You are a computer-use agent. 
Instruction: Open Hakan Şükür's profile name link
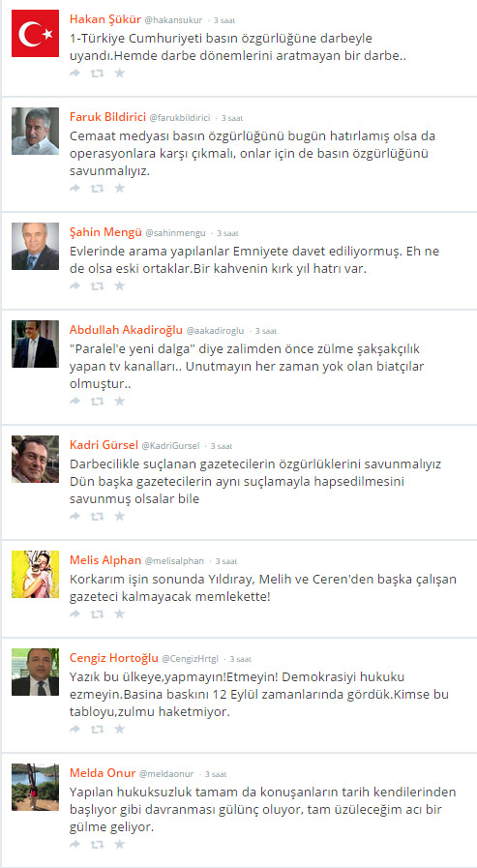[105, 19]
